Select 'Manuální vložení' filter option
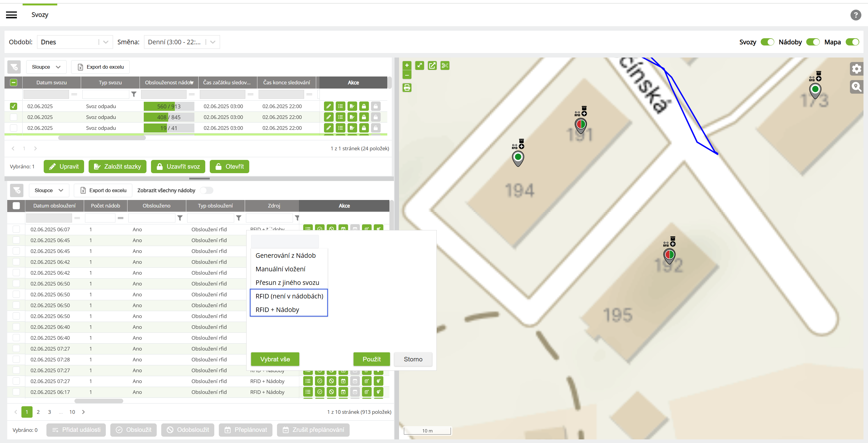This screenshot has width=868, height=443. (x=280, y=269)
